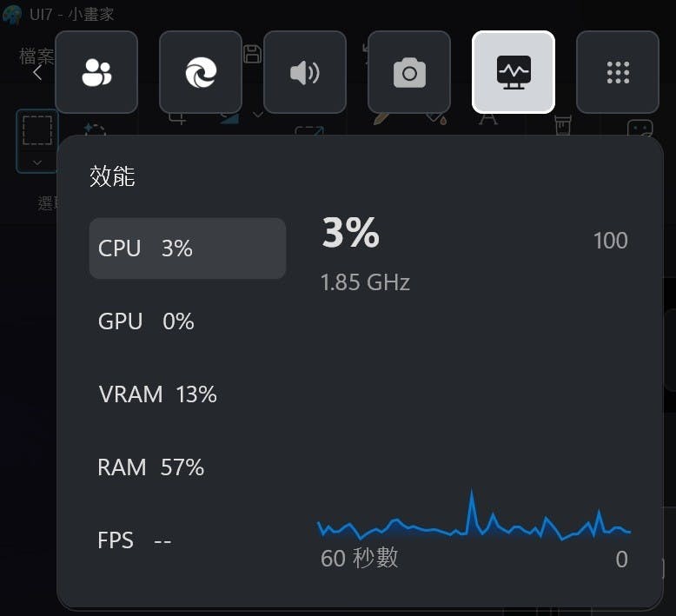
Task: Switch to the GPU 0% tab
Action: [146, 321]
